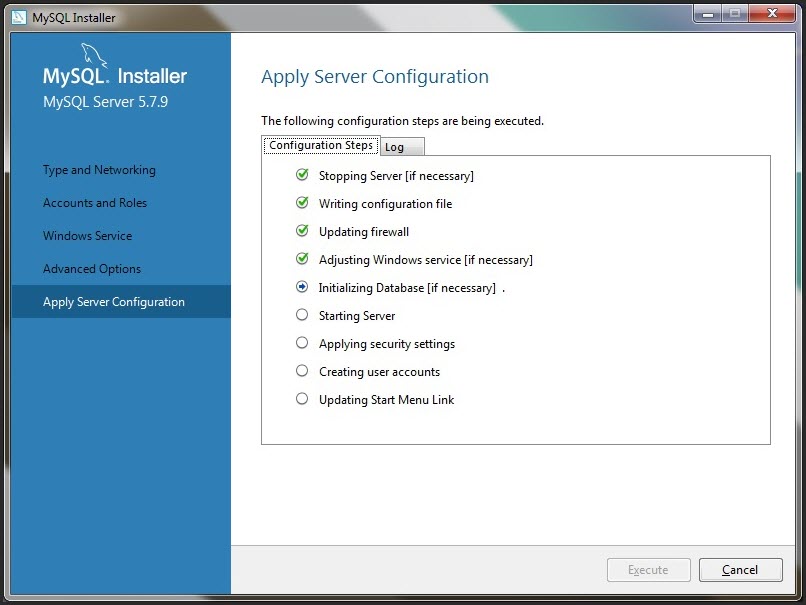Viewport: 806px width, 605px height.
Task: Click 'Adjusting Windows service [if necessary]' text
Action: click(x=426, y=260)
